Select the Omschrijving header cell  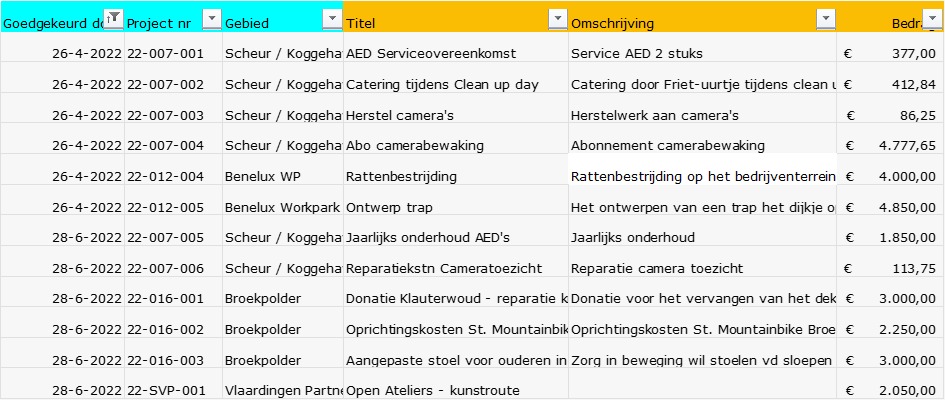click(x=702, y=16)
